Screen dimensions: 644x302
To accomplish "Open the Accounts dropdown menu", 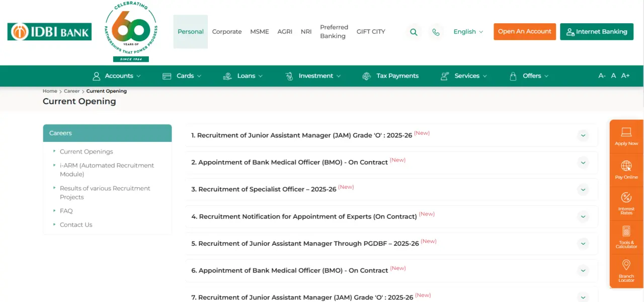I will (x=117, y=76).
